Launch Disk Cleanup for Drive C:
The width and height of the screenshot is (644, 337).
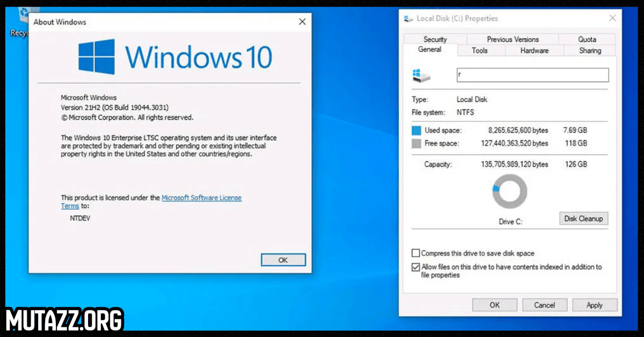click(583, 218)
